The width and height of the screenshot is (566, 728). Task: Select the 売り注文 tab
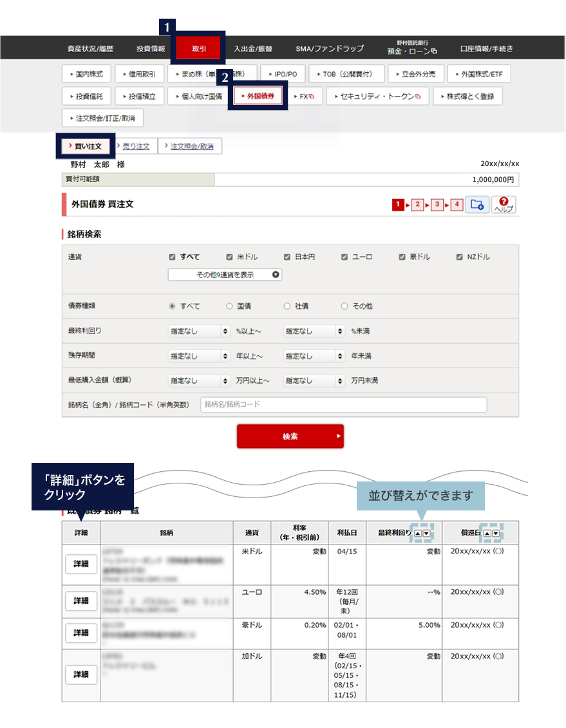(136, 146)
